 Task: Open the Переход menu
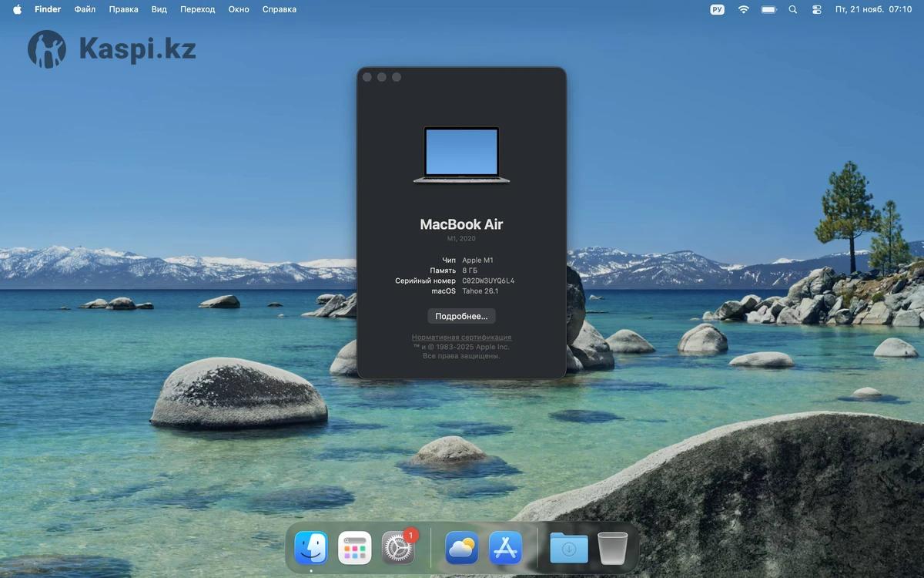coord(198,9)
